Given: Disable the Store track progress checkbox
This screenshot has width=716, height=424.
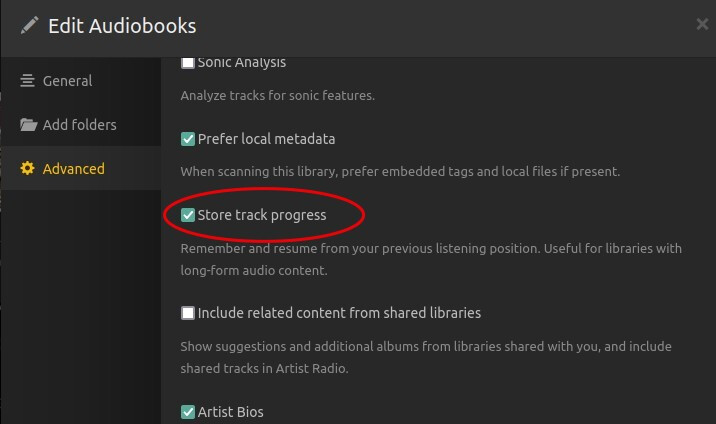Looking at the screenshot, I should click(188, 215).
